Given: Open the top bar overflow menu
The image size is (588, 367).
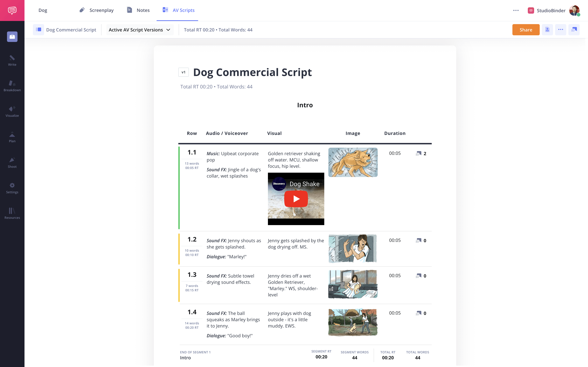Looking at the screenshot, I should coord(516,10).
